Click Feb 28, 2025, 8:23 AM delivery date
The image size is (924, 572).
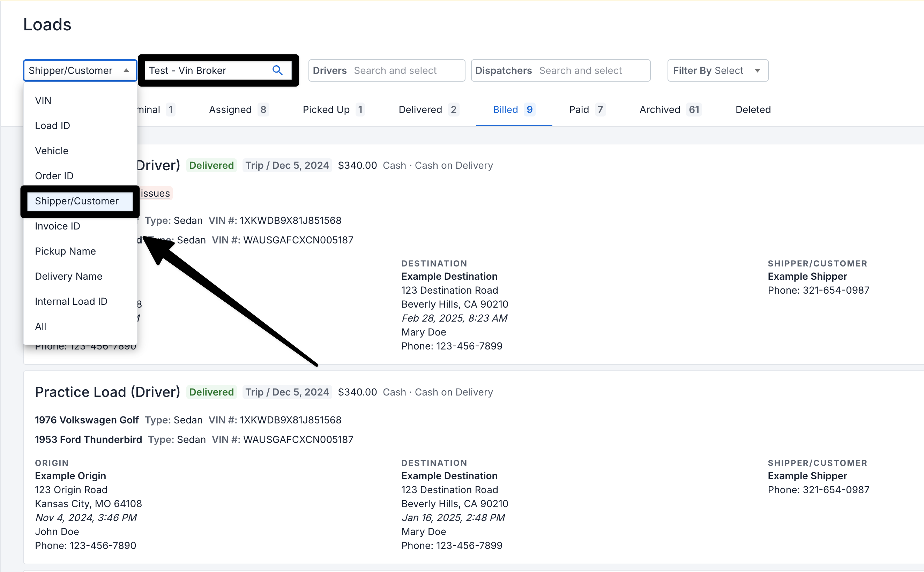tap(454, 318)
